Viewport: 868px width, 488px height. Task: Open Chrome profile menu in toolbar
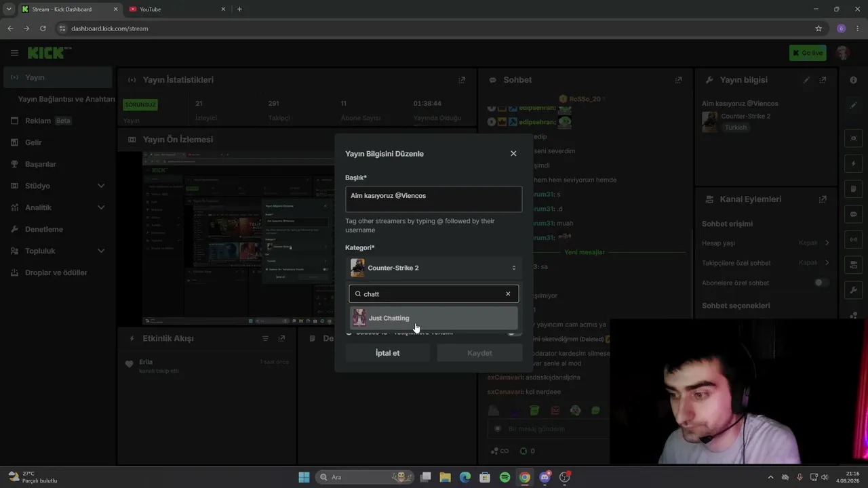click(x=841, y=28)
